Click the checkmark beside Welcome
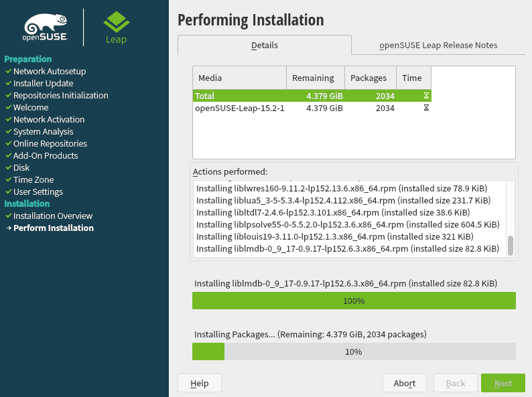The image size is (532, 397). pyautogui.click(x=9, y=108)
